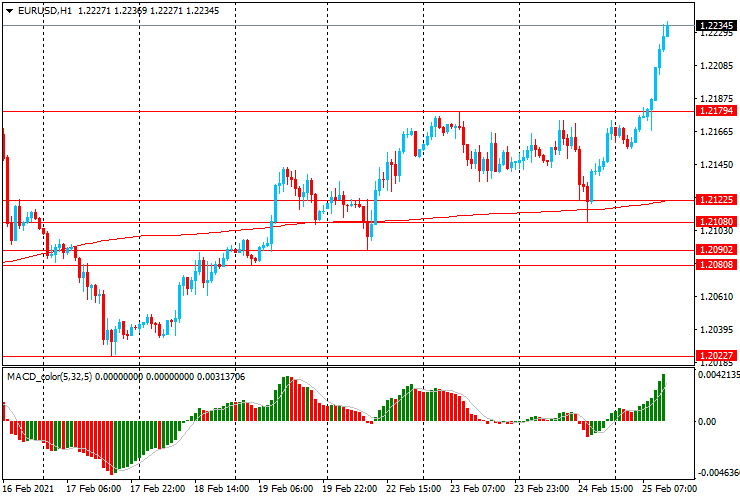Select the 23 Feb 07:00 time label
This screenshot has width=740, height=500.
[477, 489]
